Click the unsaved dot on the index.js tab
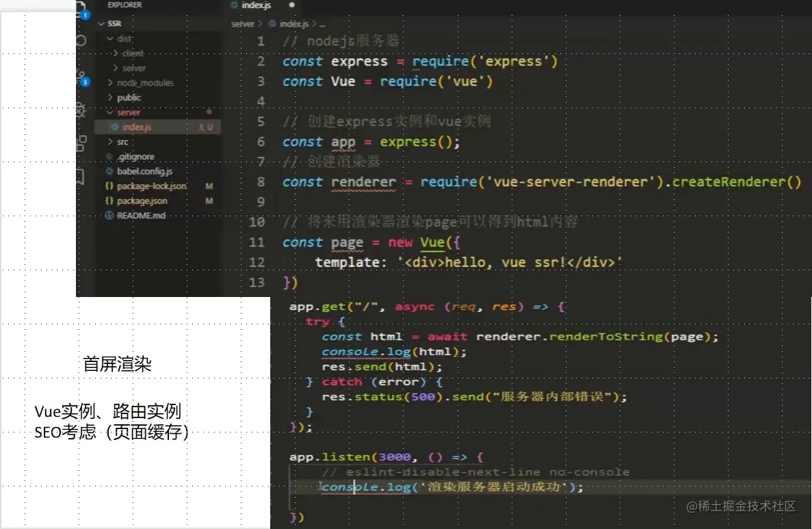 (291, 5)
